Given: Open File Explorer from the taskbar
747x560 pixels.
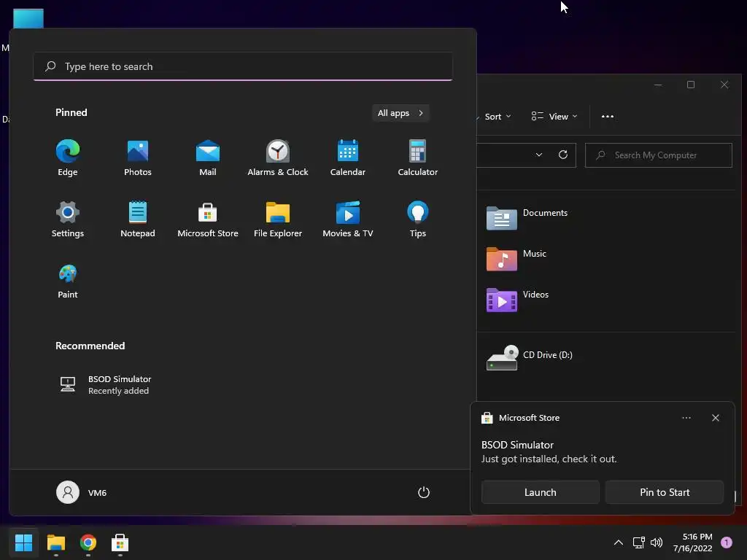Looking at the screenshot, I should point(55,542).
